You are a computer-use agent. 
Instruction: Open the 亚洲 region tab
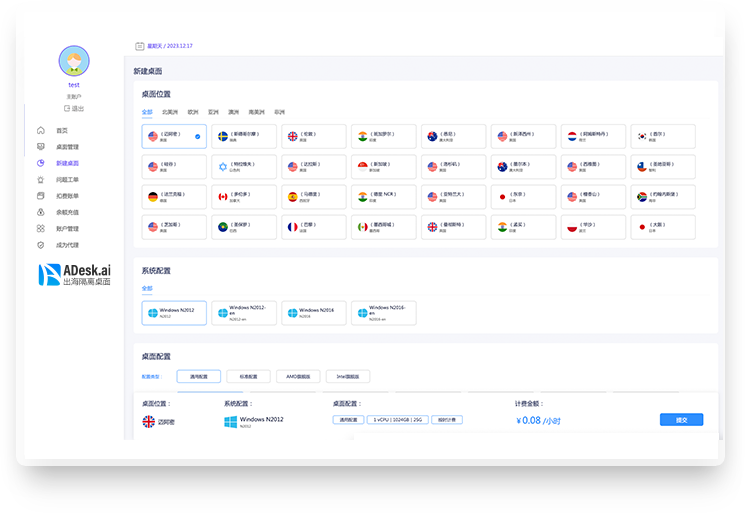(213, 112)
